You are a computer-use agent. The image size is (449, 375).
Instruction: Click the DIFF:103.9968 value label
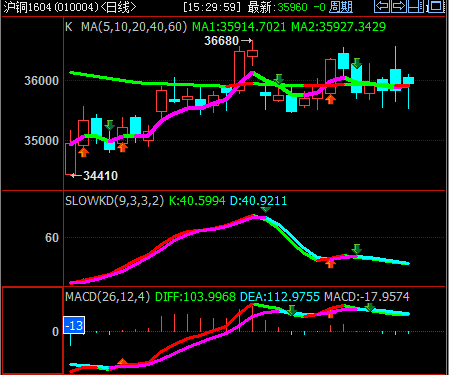tap(195, 296)
